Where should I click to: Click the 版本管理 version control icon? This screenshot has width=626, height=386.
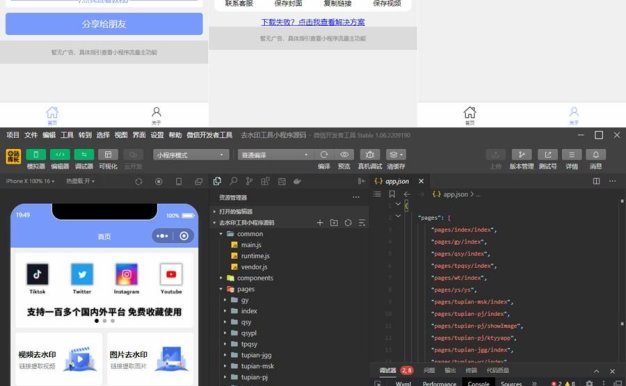(521, 154)
